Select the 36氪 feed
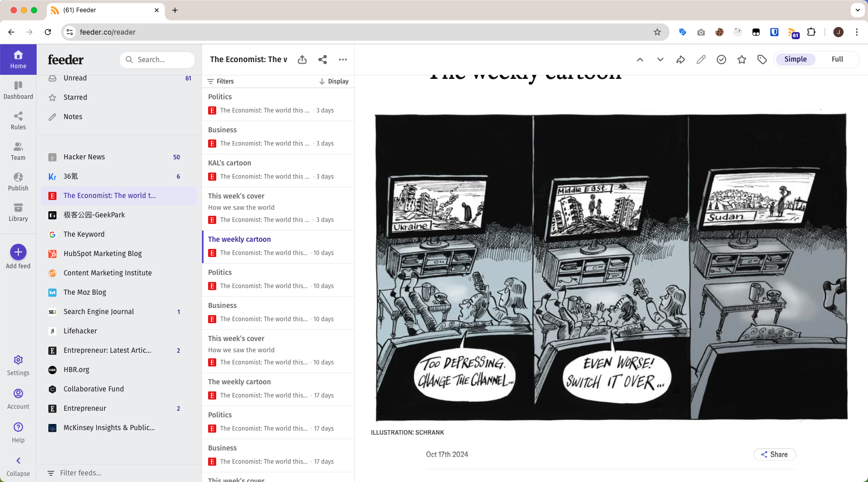The width and height of the screenshot is (868, 482). click(119, 176)
